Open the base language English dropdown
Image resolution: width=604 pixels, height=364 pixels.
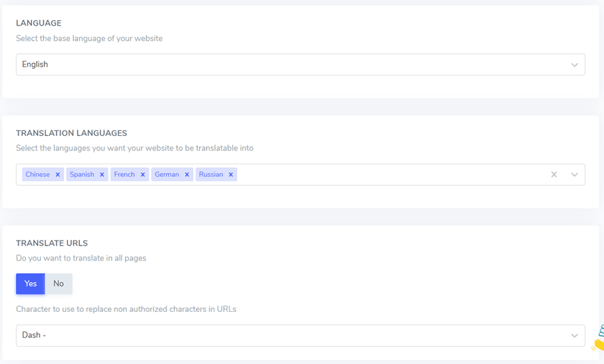click(x=300, y=64)
